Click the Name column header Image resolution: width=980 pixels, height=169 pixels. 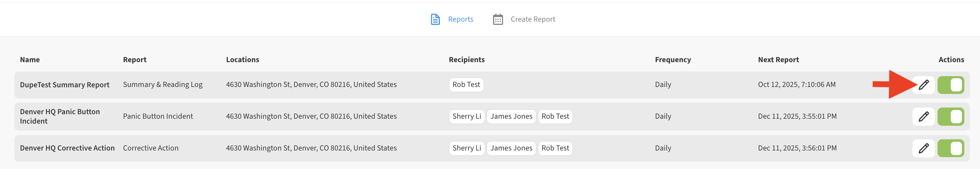pos(30,59)
